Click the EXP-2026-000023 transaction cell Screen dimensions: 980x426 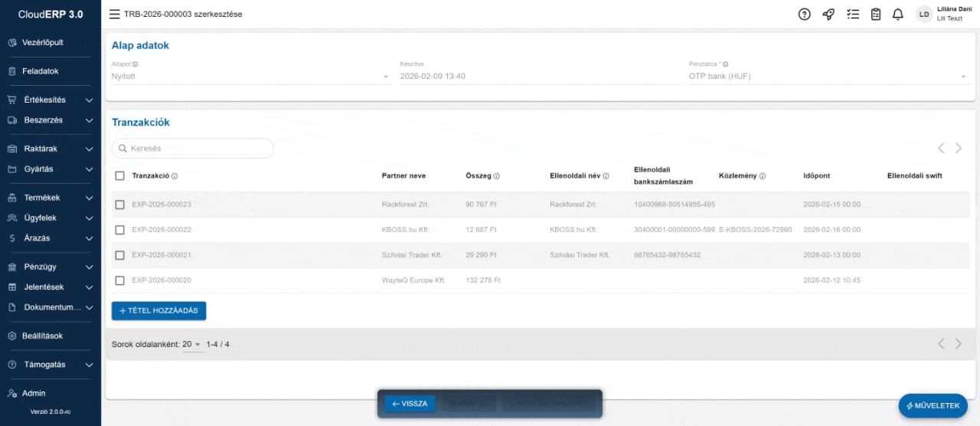click(x=162, y=205)
